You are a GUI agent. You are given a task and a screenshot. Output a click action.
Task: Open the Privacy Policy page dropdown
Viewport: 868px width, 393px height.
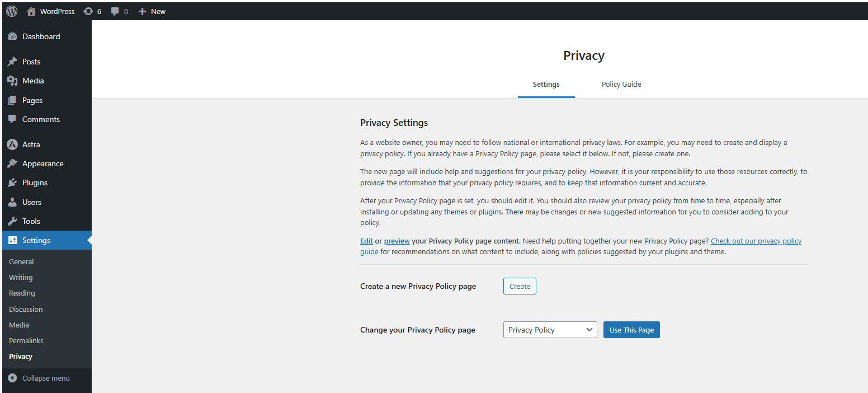(549, 329)
